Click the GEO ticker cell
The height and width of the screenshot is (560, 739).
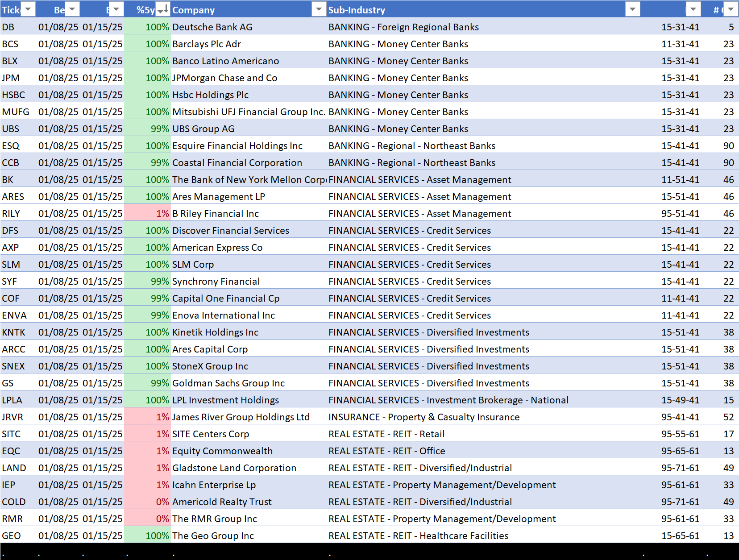19,536
